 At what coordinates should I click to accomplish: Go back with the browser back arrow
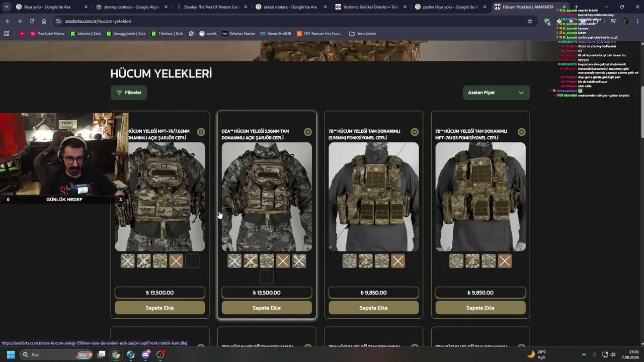pos(8,21)
